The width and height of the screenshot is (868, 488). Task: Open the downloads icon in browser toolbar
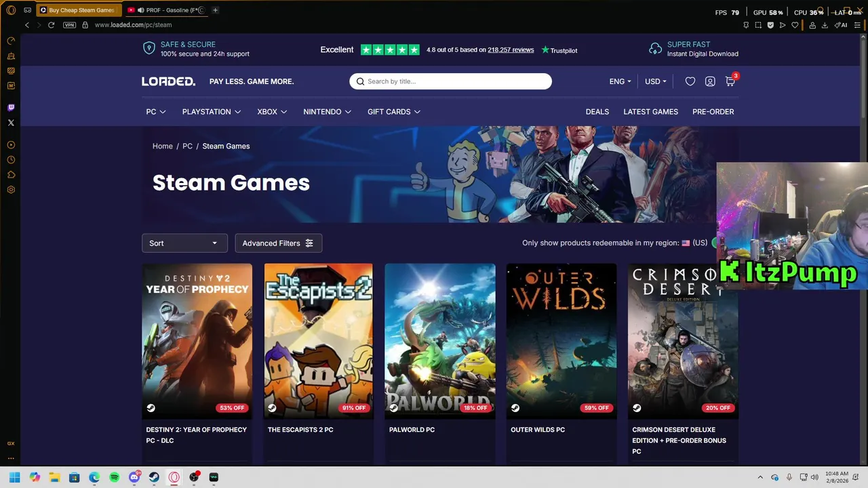[825, 25]
